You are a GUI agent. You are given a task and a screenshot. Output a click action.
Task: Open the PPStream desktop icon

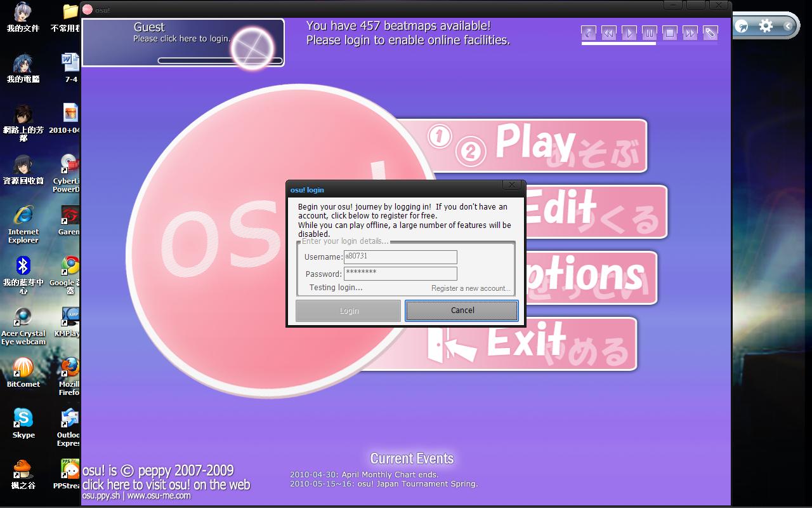(x=67, y=474)
